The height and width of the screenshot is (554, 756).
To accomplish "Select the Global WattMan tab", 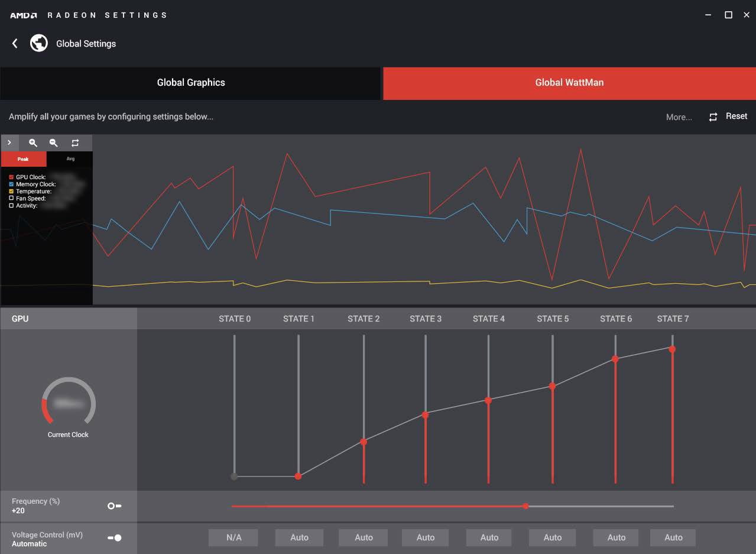I will pyautogui.click(x=569, y=83).
